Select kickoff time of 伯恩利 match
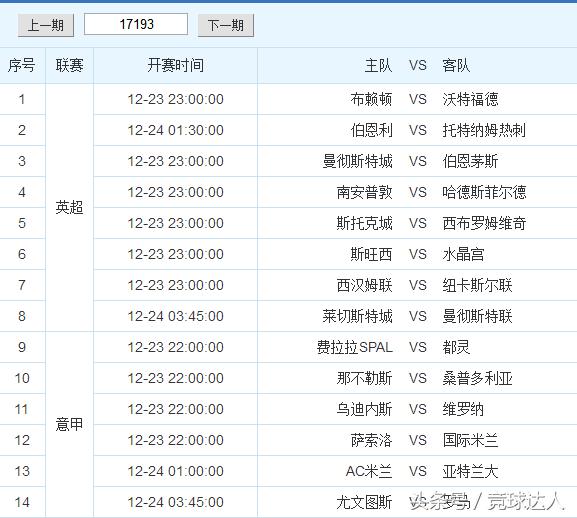577x518 pixels. 176,130
